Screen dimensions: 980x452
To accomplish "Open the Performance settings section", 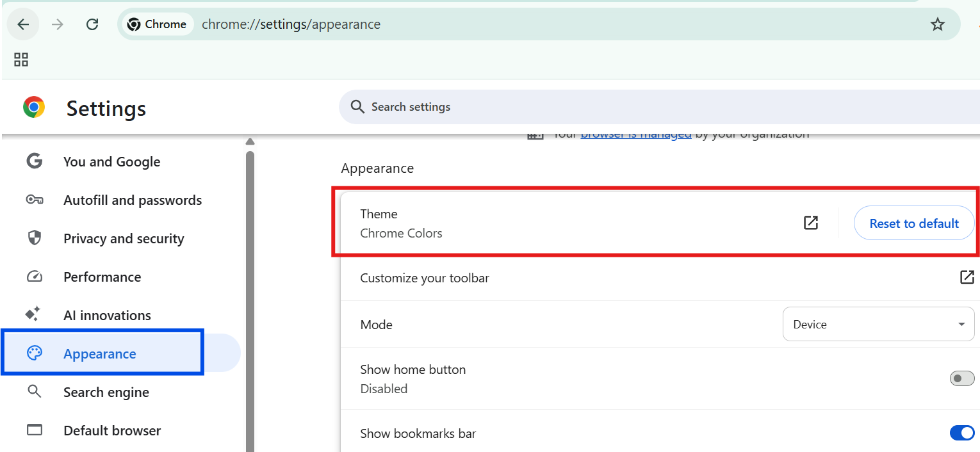I will pyautogui.click(x=102, y=277).
